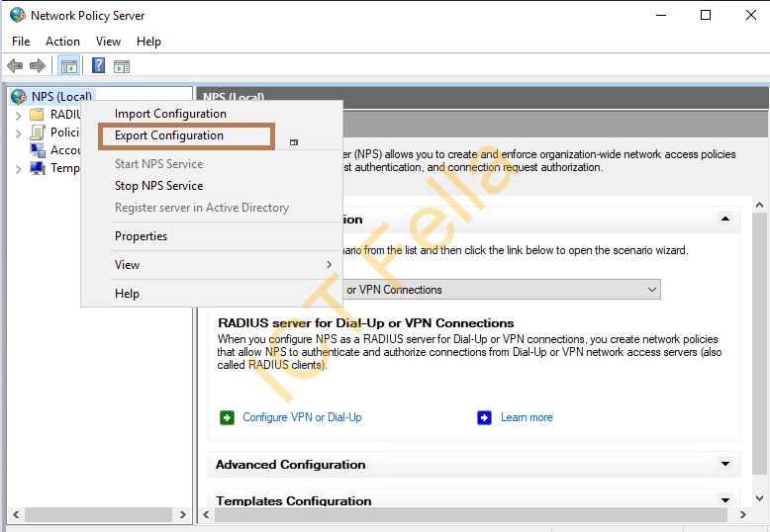Click the Advanced Configuration heading
The height and width of the screenshot is (532, 770).
pyautogui.click(x=290, y=465)
